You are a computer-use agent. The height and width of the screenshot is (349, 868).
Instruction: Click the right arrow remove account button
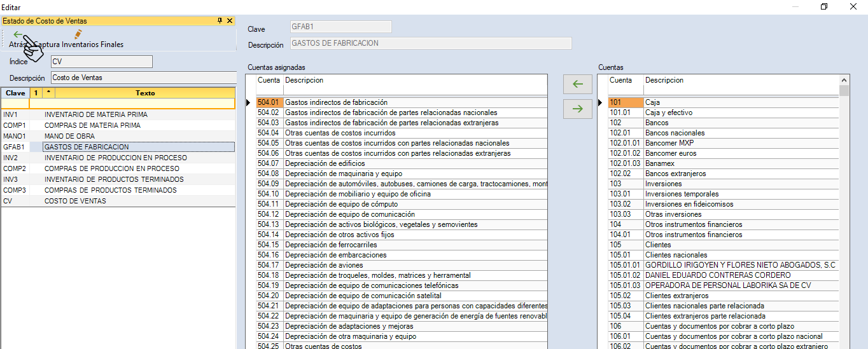(578, 109)
